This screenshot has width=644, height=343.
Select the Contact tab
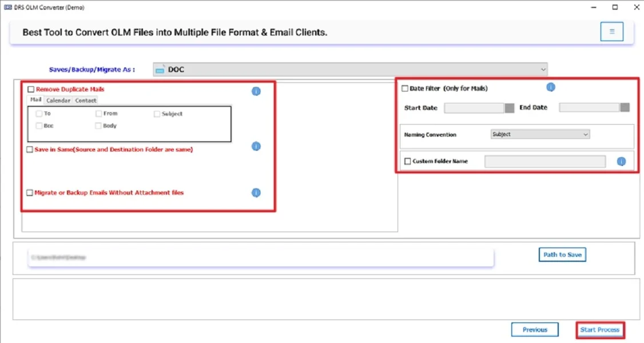pos(85,100)
